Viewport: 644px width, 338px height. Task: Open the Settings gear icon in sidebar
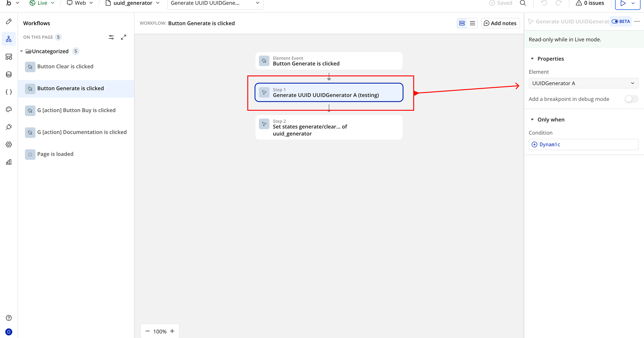9,144
